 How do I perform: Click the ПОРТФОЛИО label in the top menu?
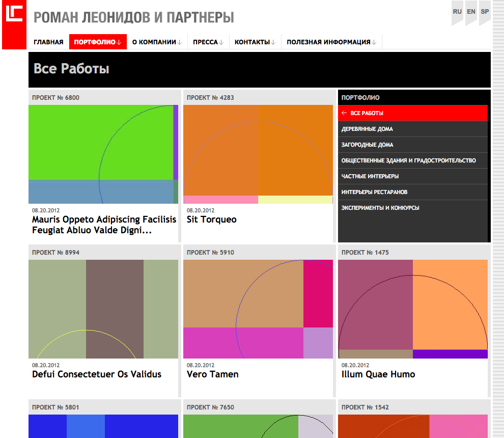[x=95, y=42]
